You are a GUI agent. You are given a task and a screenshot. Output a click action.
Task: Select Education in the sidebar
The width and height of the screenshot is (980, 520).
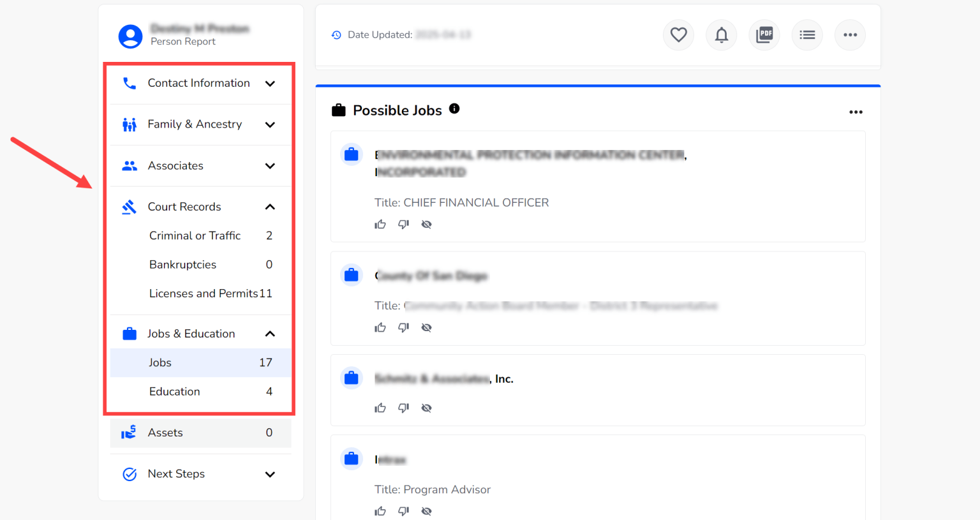[175, 391]
